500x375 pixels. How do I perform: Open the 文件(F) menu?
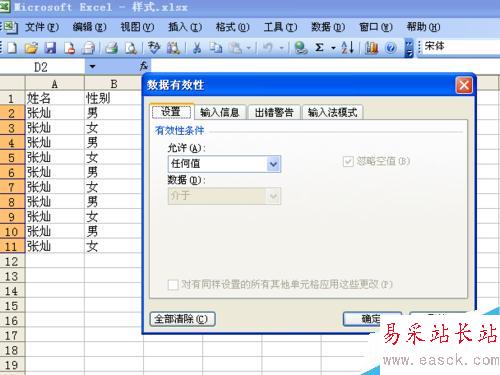(42, 27)
